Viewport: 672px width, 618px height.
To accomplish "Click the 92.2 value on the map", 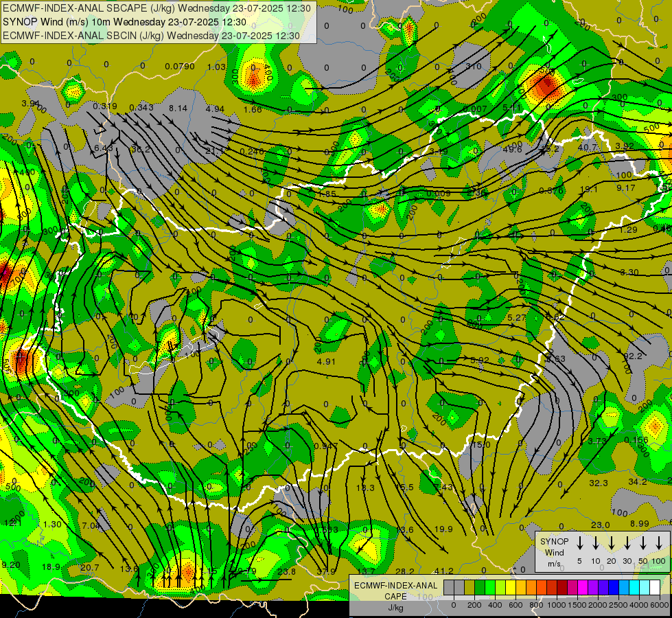I will 633,356.
